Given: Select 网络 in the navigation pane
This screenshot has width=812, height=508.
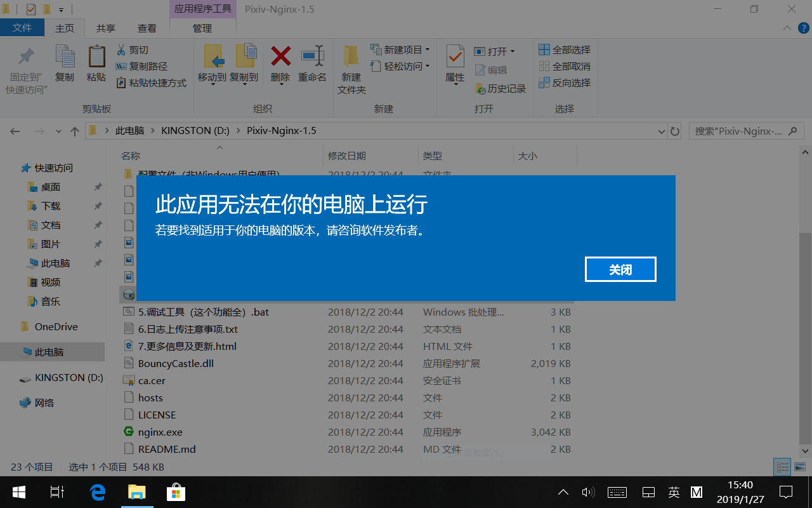Looking at the screenshot, I should click(x=44, y=403).
